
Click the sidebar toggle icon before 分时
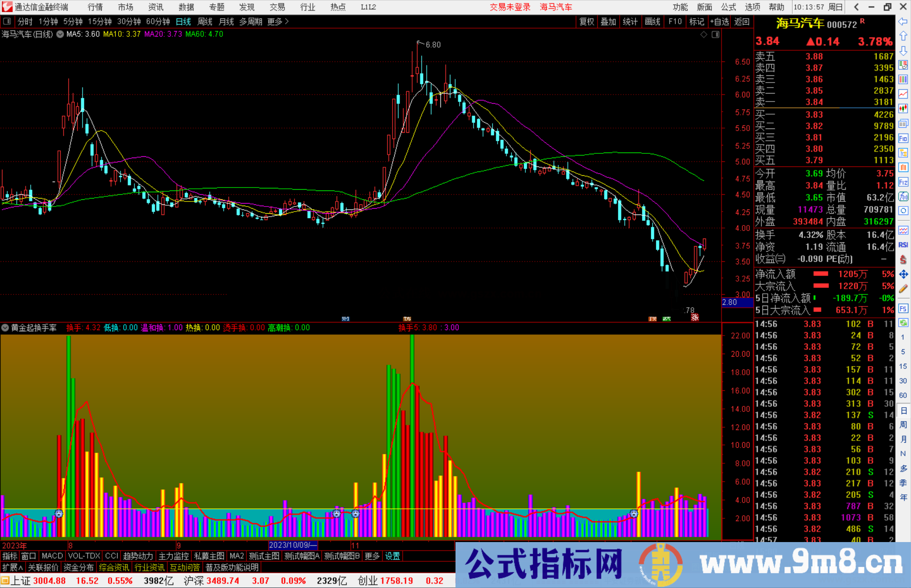click(7, 21)
